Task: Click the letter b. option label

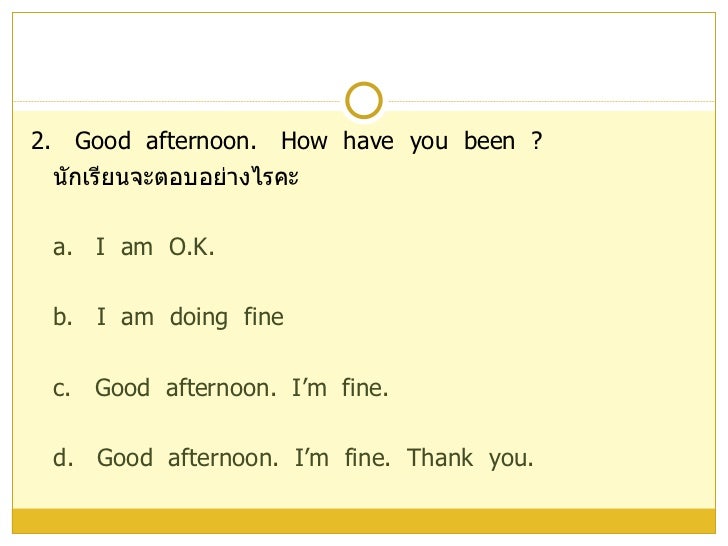Action: (63, 317)
